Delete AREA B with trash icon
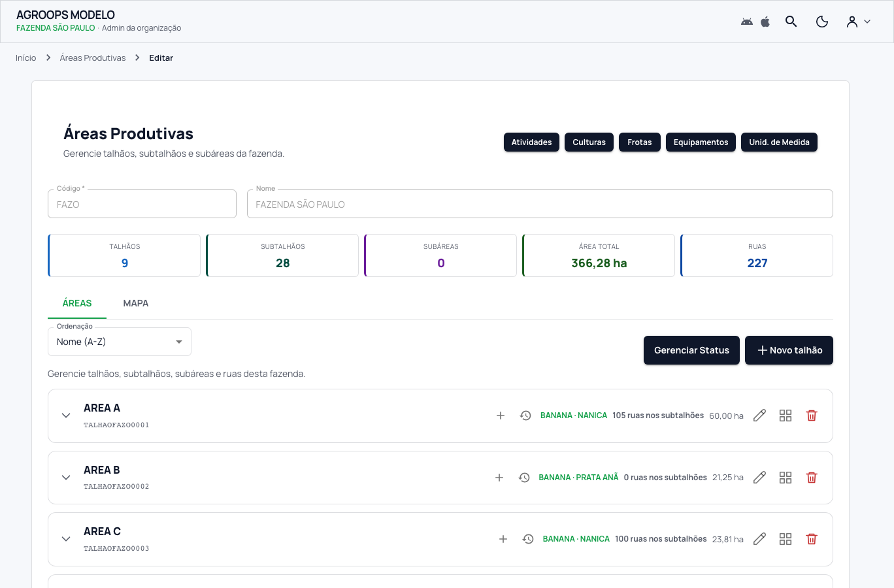894x588 pixels. (812, 478)
